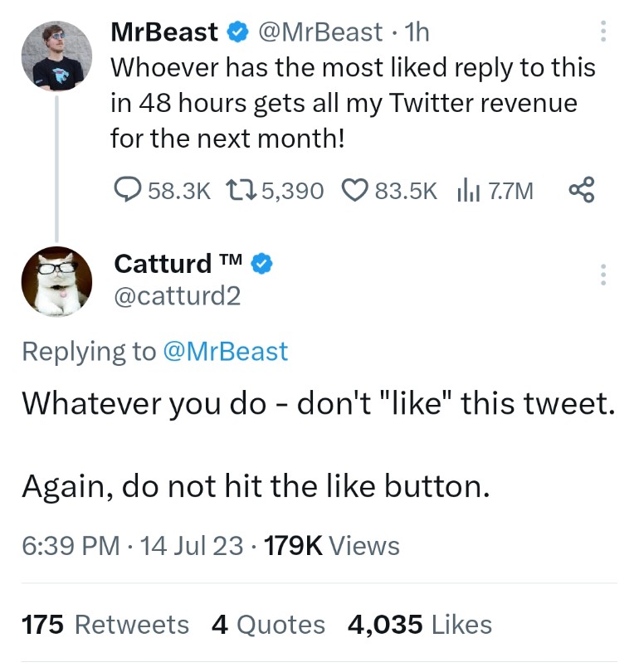
Task: Open the three-dot menu on Catturd's tweet
Action: point(603,275)
